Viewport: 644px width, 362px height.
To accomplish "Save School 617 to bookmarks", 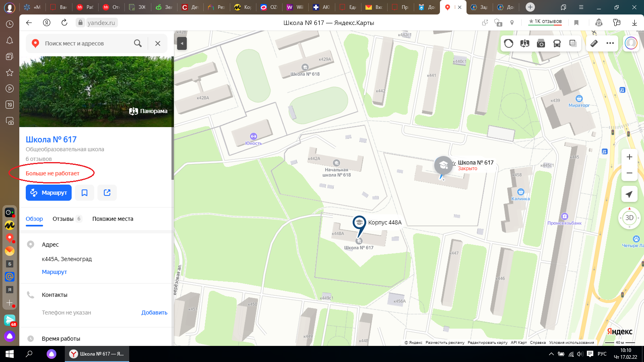I will pyautogui.click(x=85, y=193).
